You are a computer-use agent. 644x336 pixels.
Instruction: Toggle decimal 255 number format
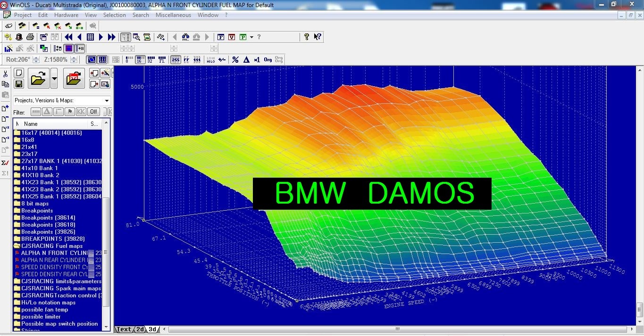[176, 60]
